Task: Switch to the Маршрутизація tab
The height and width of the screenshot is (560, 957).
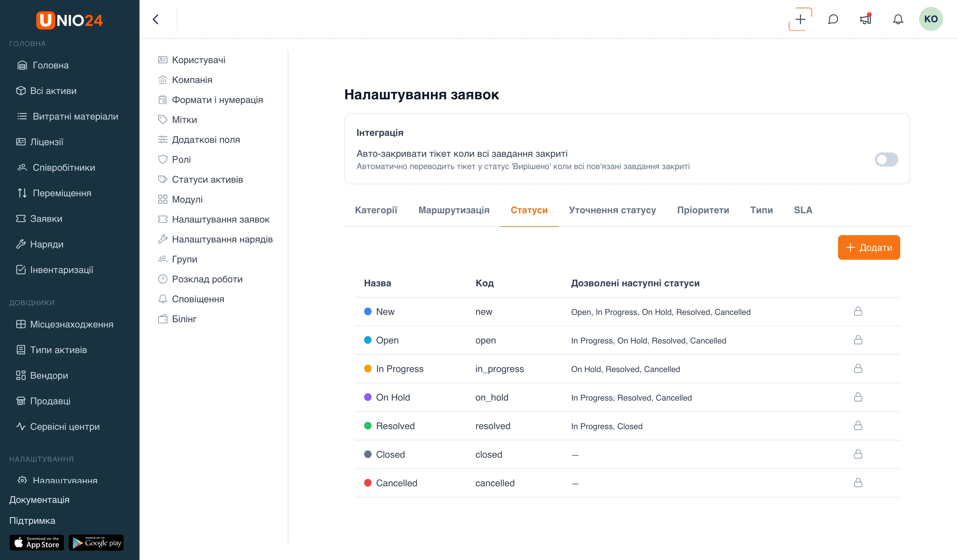Action: tap(454, 210)
